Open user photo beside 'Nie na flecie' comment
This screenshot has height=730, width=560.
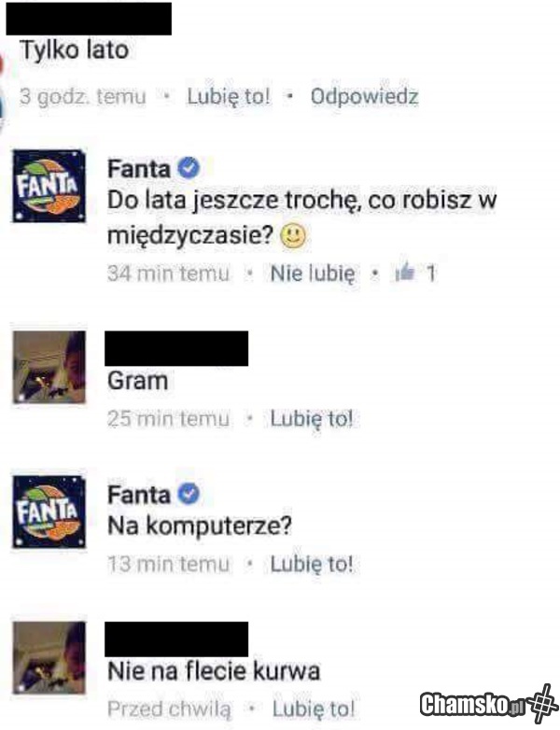[49, 657]
